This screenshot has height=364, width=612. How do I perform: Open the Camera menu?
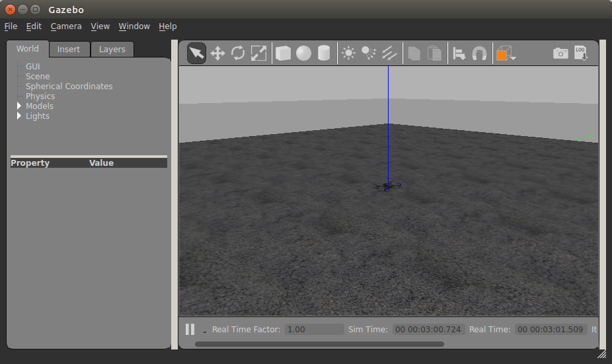pos(66,26)
